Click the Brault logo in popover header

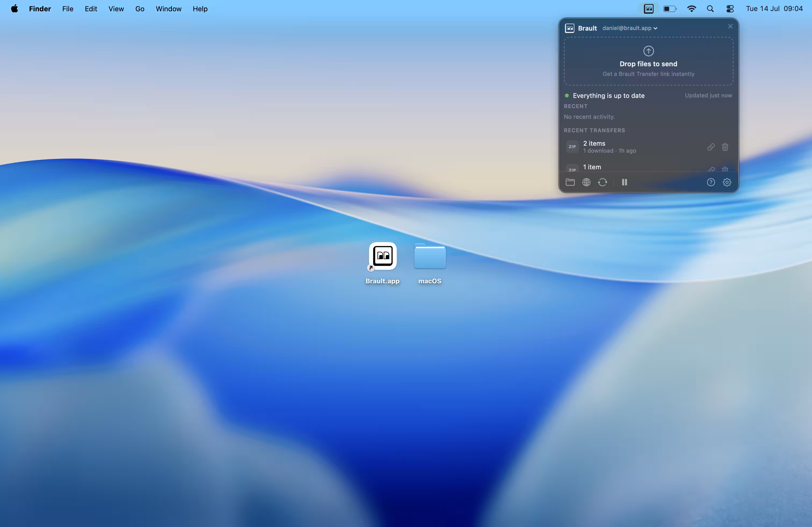coord(570,28)
